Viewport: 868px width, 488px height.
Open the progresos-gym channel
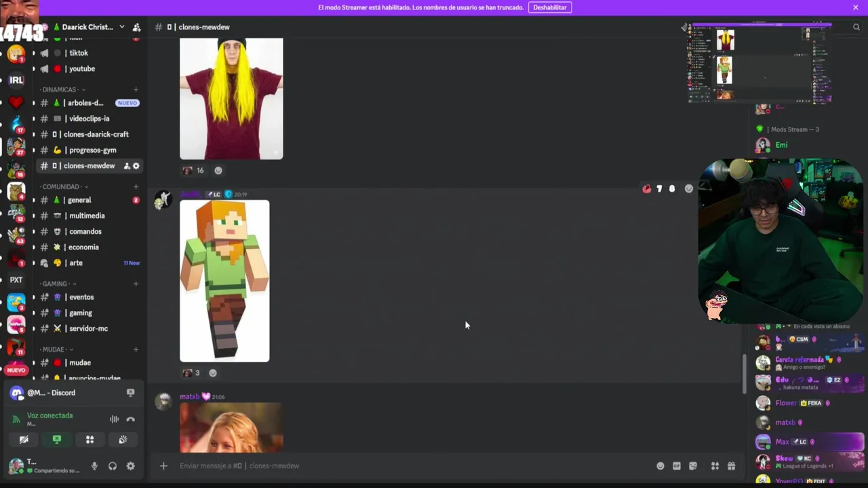click(88, 150)
